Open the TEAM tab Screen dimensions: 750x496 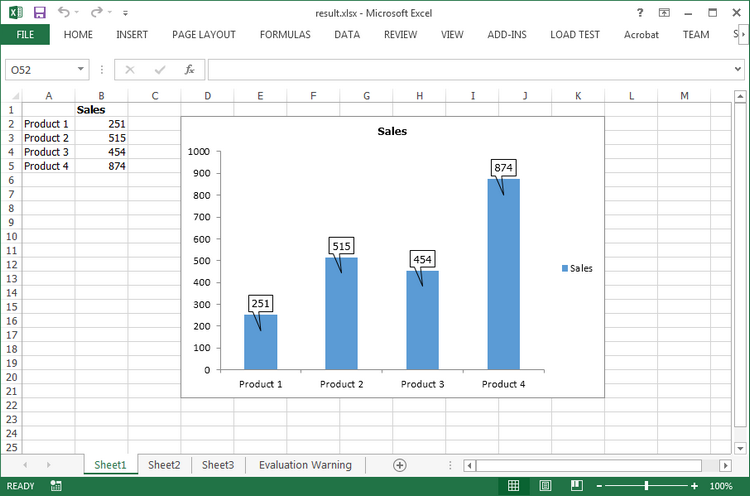click(x=695, y=34)
